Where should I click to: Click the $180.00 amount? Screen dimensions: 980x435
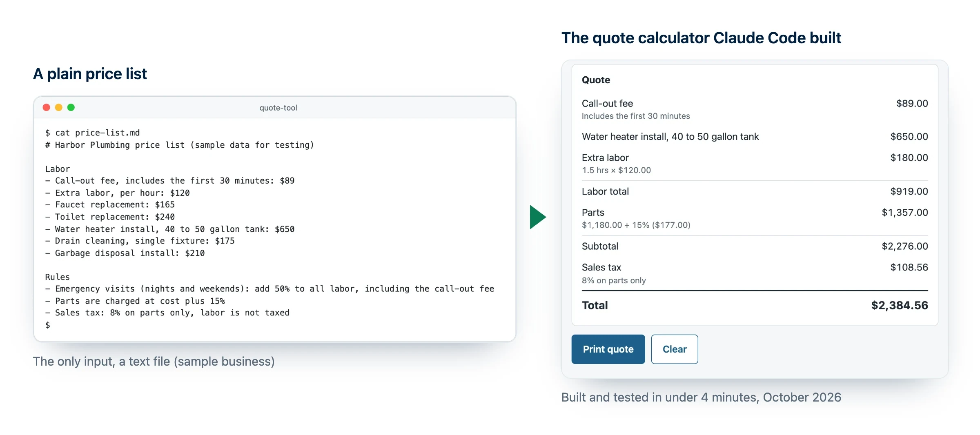[909, 158]
